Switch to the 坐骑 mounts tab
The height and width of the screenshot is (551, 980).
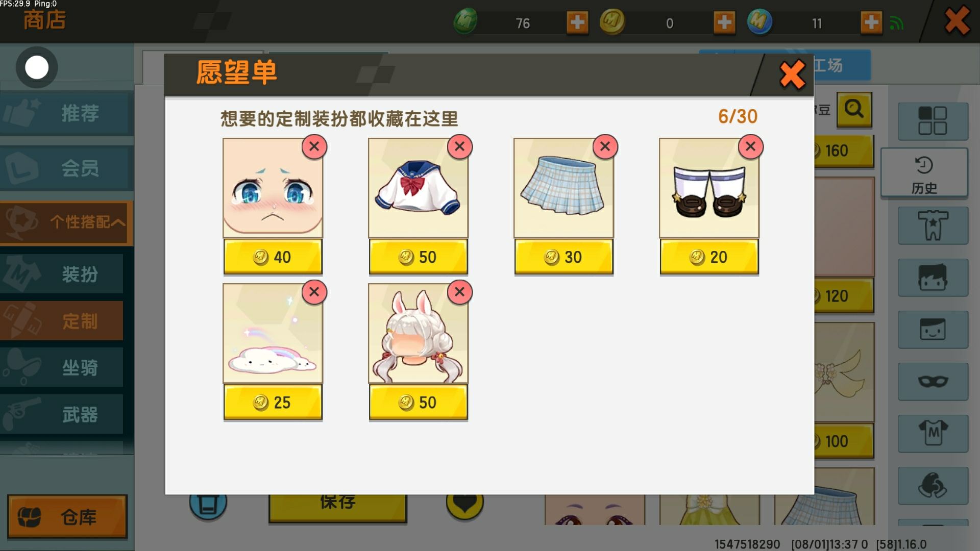[x=62, y=367]
